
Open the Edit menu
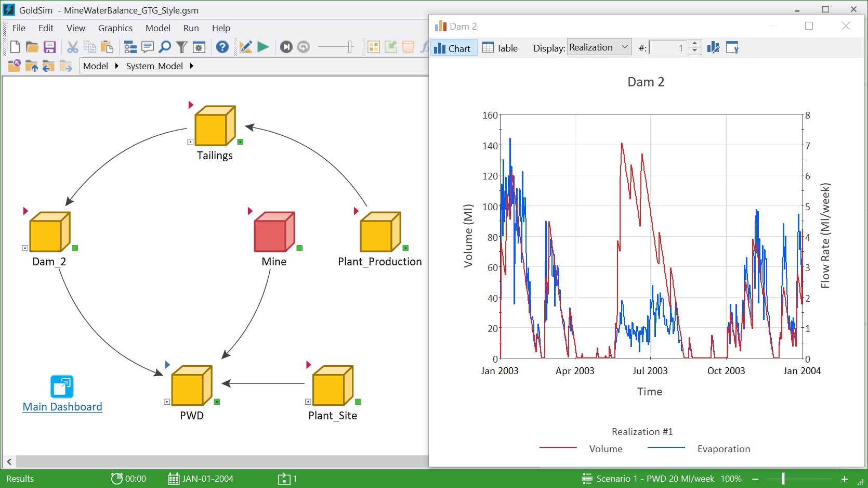pyautogui.click(x=46, y=28)
